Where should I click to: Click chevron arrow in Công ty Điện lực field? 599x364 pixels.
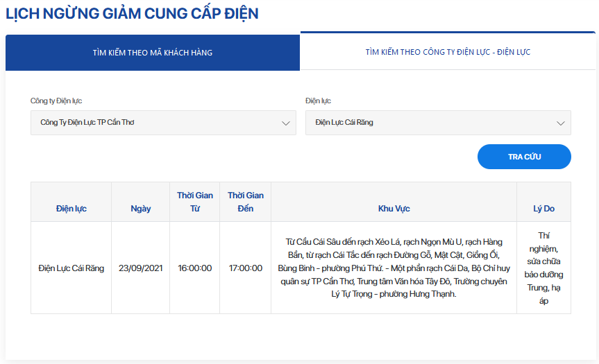(x=285, y=123)
